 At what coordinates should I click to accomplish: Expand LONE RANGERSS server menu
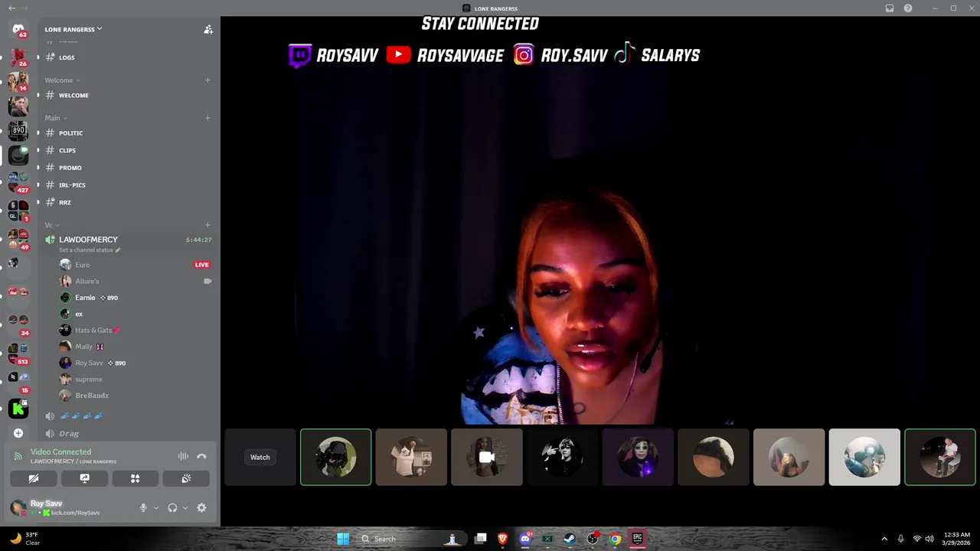click(x=73, y=29)
